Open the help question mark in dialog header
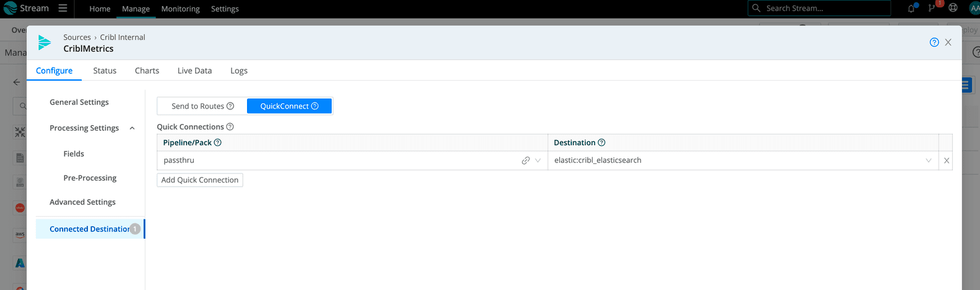The width and height of the screenshot is (980, 290). pyautogui.click(x=934, y=42)
